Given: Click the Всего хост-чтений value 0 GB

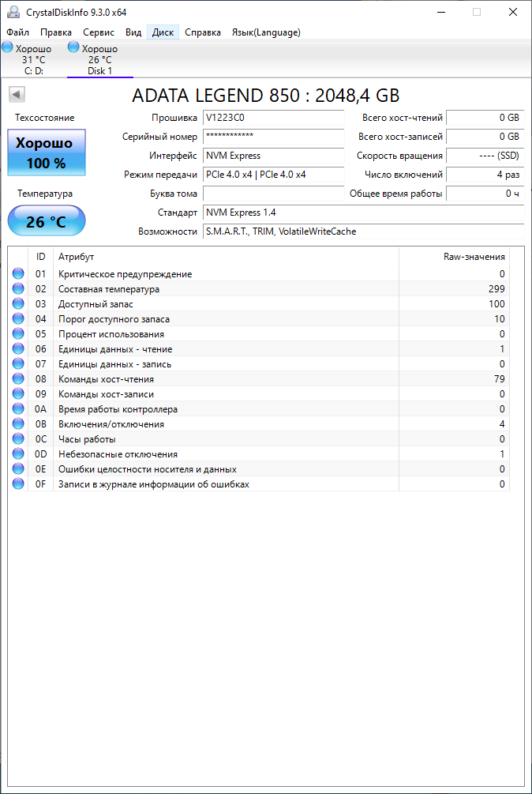Looking at the screenshot, I should click(485, 118).
